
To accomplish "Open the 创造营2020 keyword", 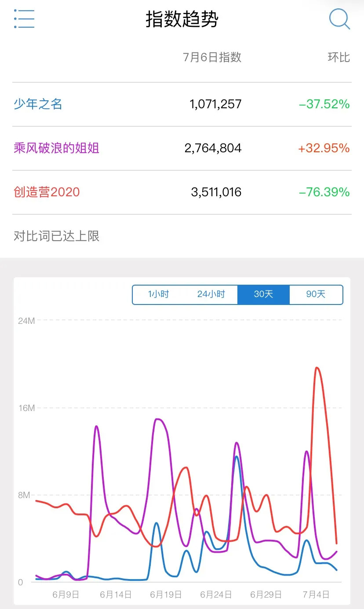I will 47,192.
